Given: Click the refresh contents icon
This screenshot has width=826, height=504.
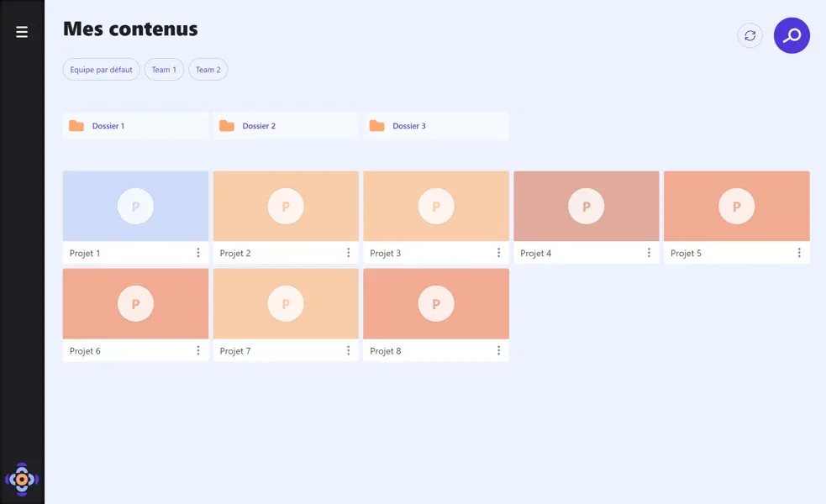Looking at the screenshot, I should [x=750, y=35].
